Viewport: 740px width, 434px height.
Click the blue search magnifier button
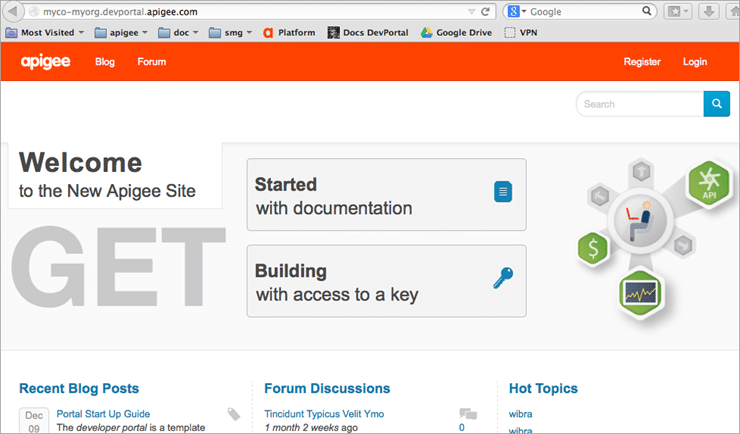[716, 104]
